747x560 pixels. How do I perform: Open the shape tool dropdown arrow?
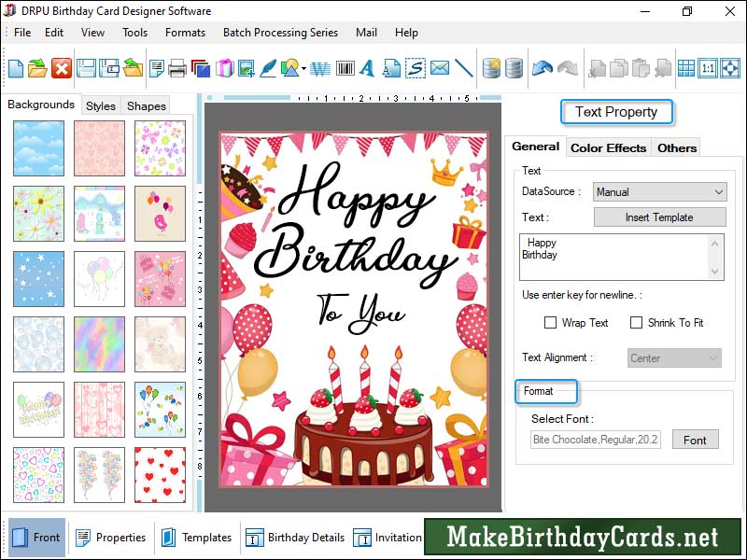(x=303, y=67)
